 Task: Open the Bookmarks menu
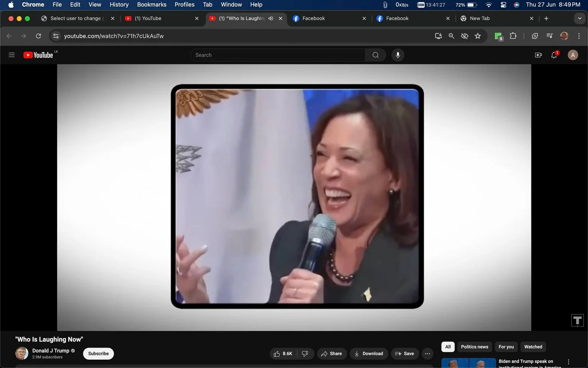[152, 5]
